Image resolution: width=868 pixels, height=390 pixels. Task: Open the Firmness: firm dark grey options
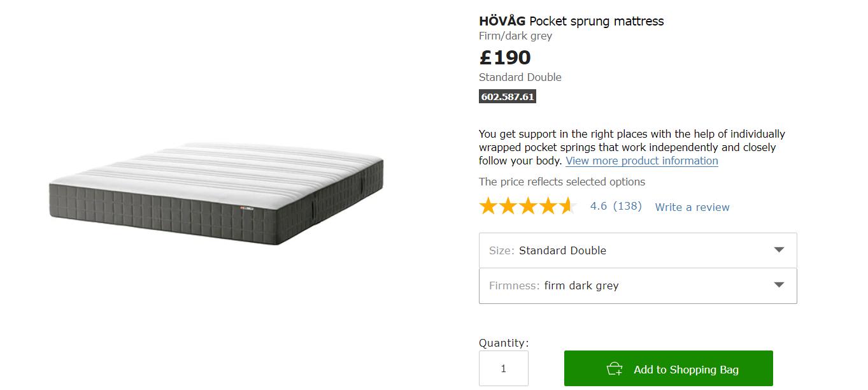pos(637,285)
